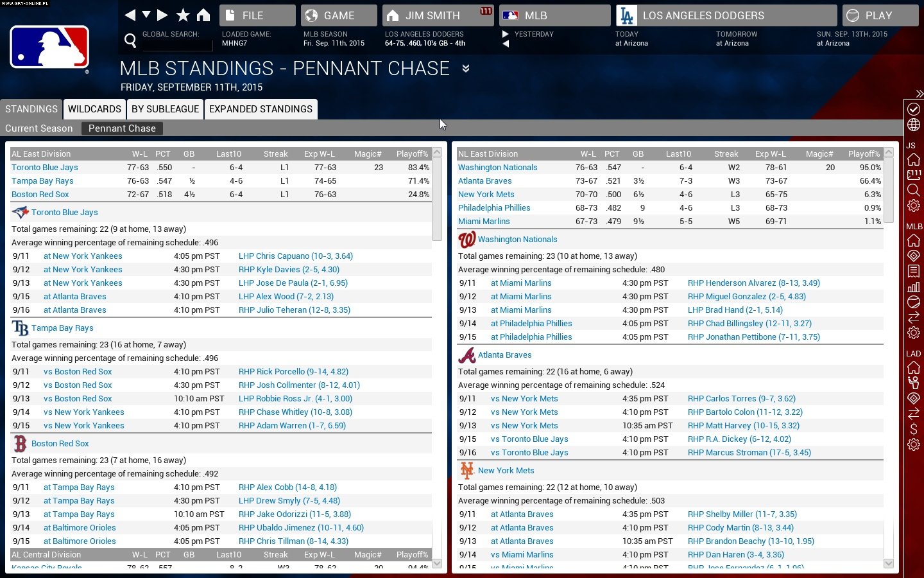Image resolution: width=924 pixels, height=578 pixels.
Task: Open the Los Angeles Dodgers team menu
Action: [726, 15]
